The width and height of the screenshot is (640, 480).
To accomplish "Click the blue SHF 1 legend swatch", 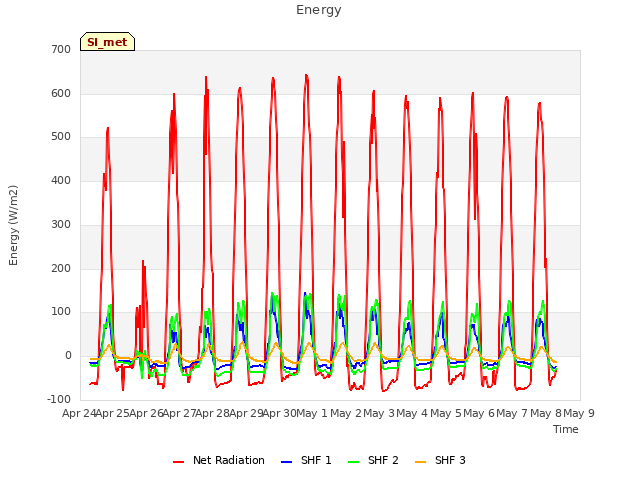I will (x=287, y=462).
